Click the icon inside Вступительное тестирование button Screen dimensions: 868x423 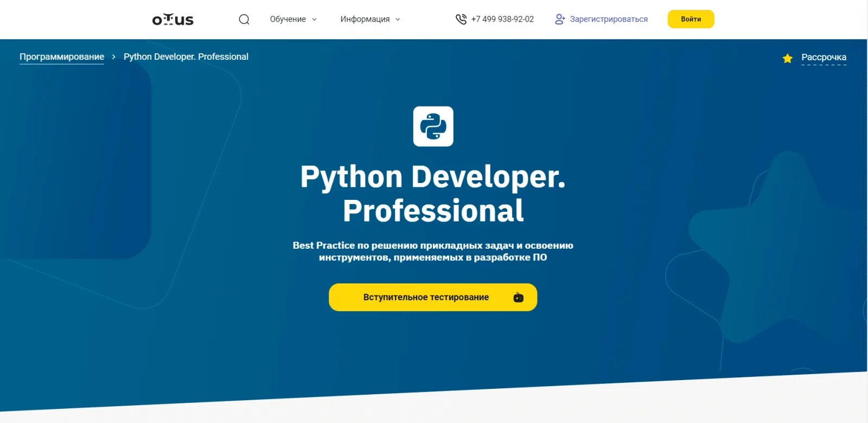click(x=519, y=297)
